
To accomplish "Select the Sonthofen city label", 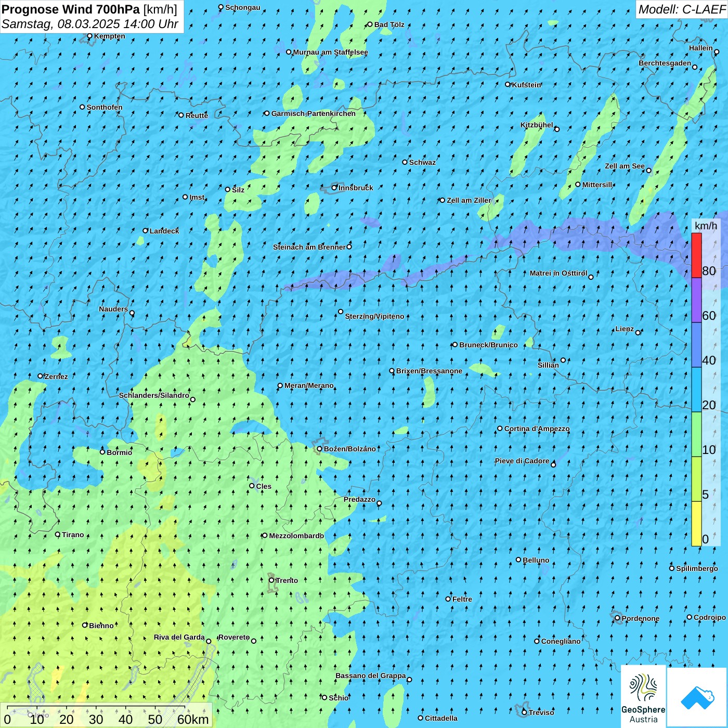I will 105,107.
